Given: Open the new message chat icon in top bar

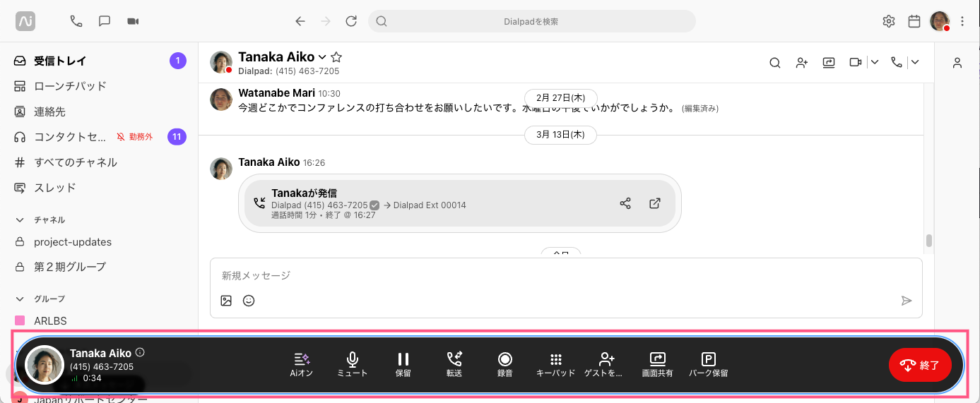Looking at the screenshot, I should (105, 21).
